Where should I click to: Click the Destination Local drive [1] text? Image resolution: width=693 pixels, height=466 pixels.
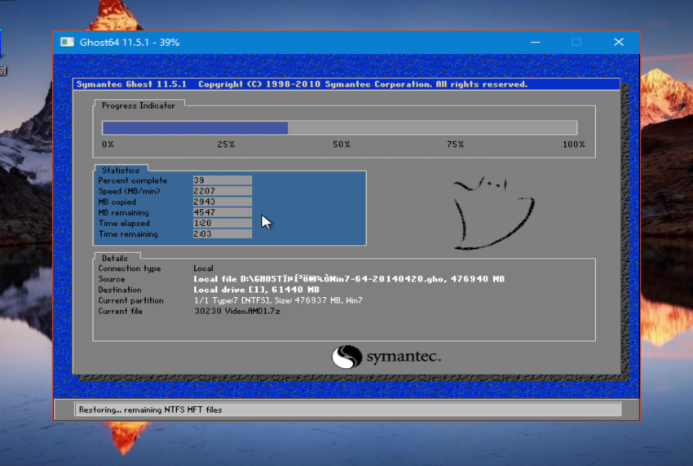pyautogui.click(x=256, y=290)
